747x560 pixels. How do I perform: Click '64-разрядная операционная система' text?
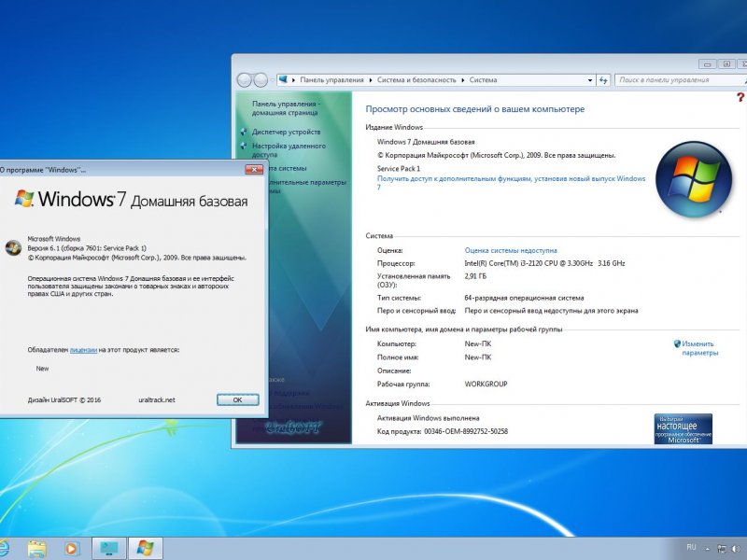(524, 298)
